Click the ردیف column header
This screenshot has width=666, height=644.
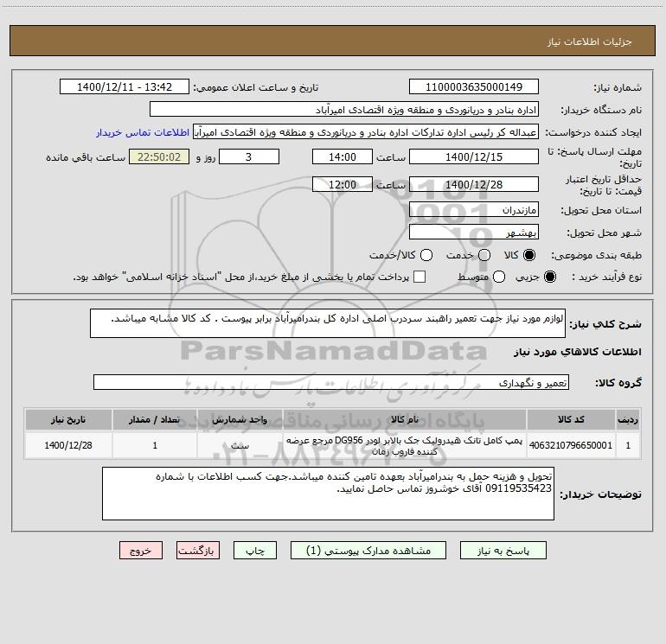628,419
